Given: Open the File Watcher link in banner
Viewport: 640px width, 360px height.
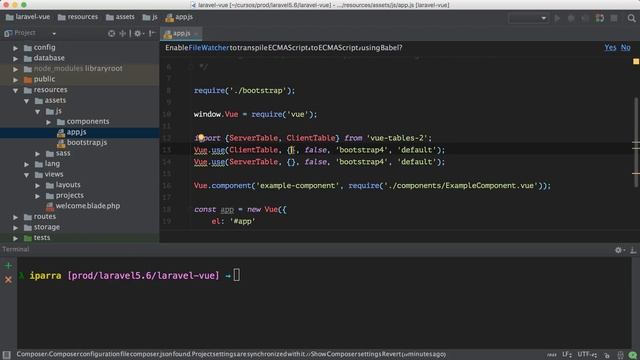Looking at the screenshot, I should 209,48.
